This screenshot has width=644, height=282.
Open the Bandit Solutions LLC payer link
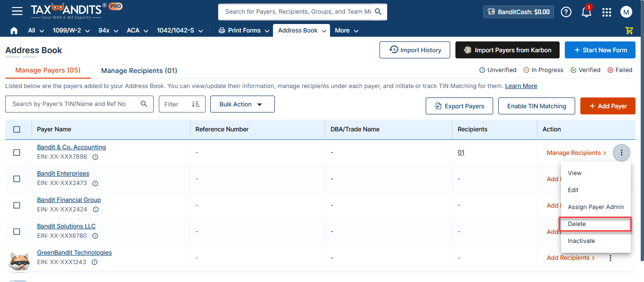click(x=66, y=226)
